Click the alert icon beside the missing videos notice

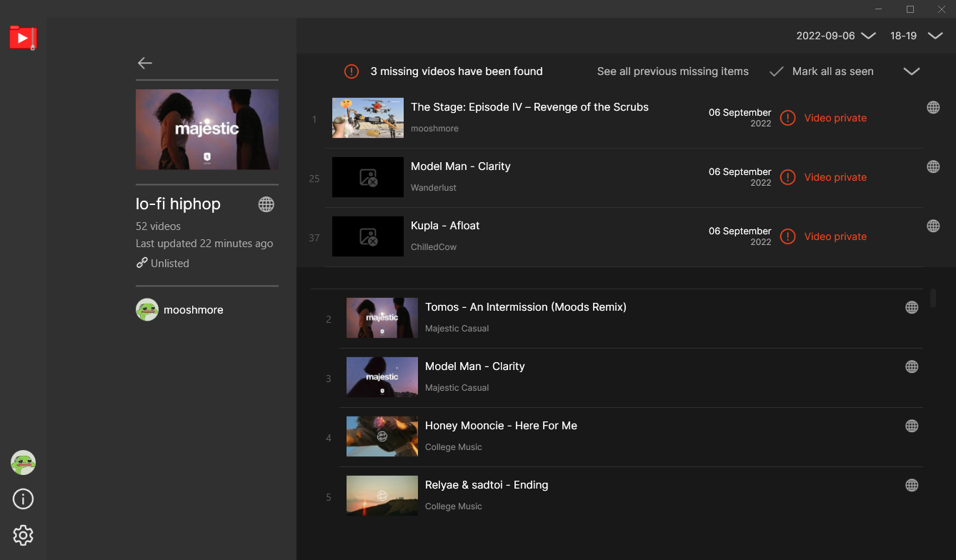[x=351, y=71]
